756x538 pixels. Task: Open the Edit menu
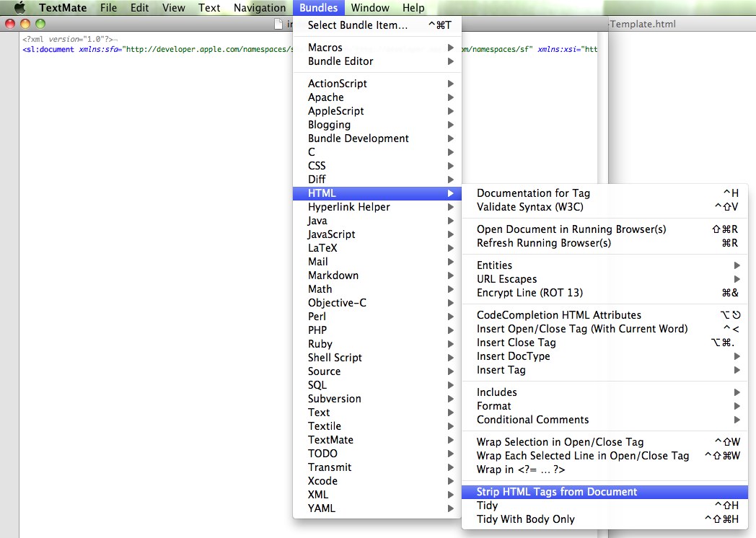pos(139,8)
